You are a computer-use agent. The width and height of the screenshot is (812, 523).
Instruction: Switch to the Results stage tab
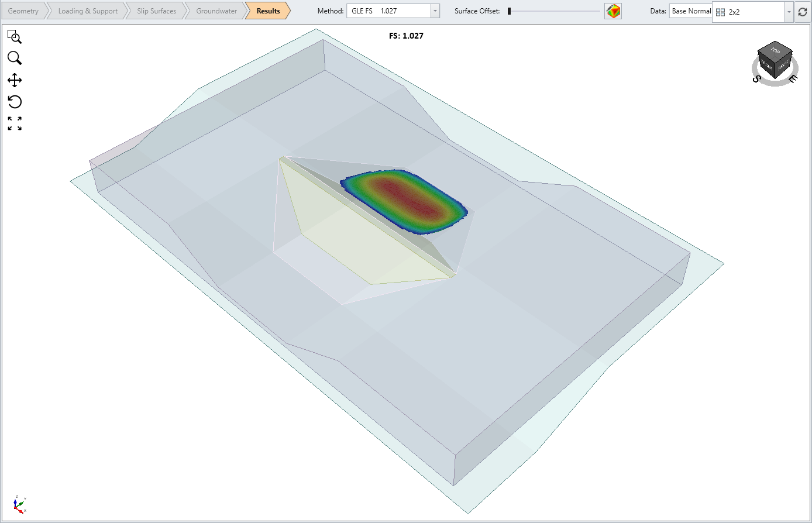coord(267,11)
